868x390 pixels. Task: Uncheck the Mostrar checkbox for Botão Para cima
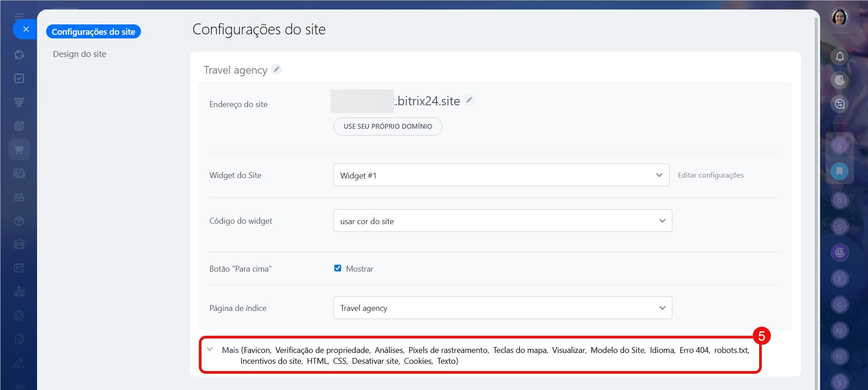point(338,268)
